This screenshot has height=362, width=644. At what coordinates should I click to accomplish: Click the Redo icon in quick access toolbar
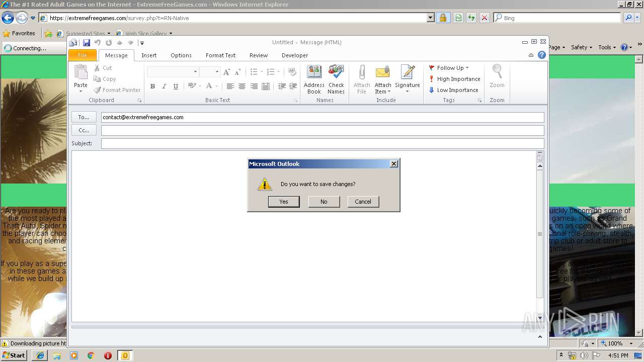coord(109,43)
